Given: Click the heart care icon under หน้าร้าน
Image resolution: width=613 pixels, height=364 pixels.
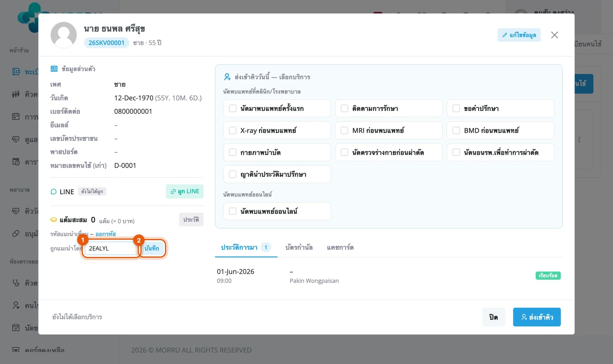Looking at the screenshot, I should coord(16,139).
